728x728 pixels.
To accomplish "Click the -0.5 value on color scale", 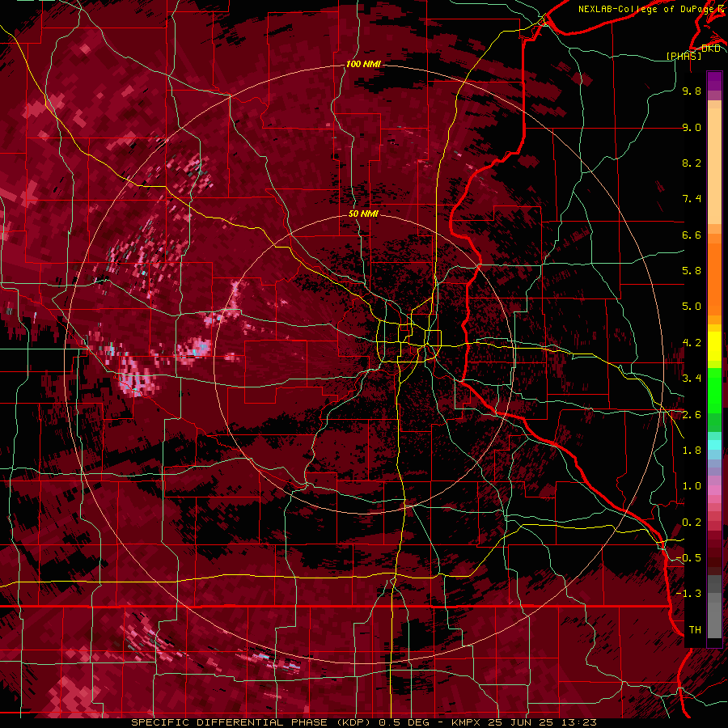I will point(688,558).
